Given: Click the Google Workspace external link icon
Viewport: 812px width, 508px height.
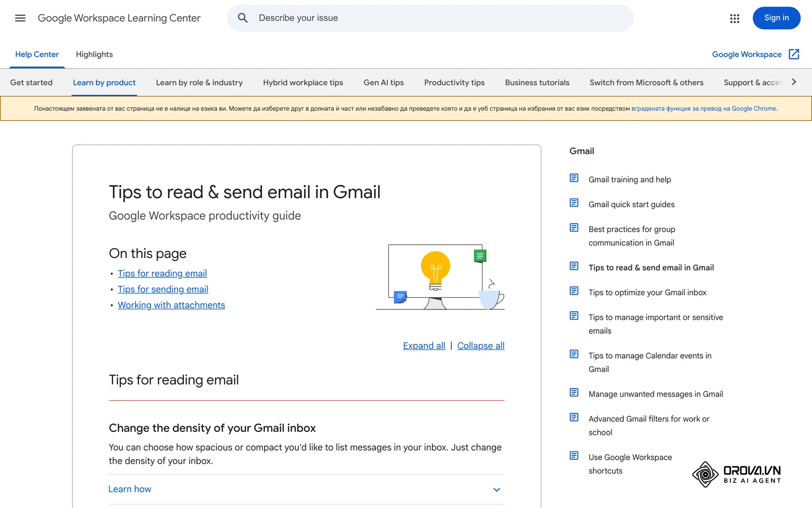Looking at the screenshot, I should tap(794, 54).
